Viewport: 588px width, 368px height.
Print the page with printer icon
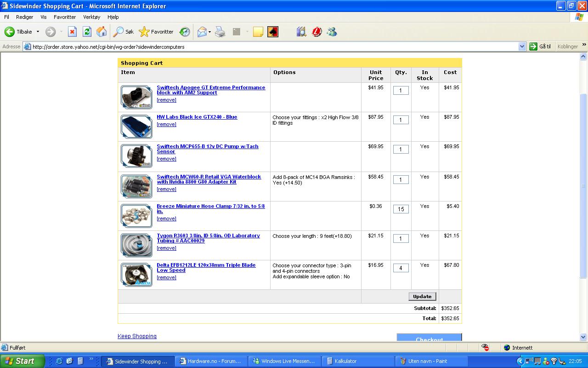(x=220, y=32)
